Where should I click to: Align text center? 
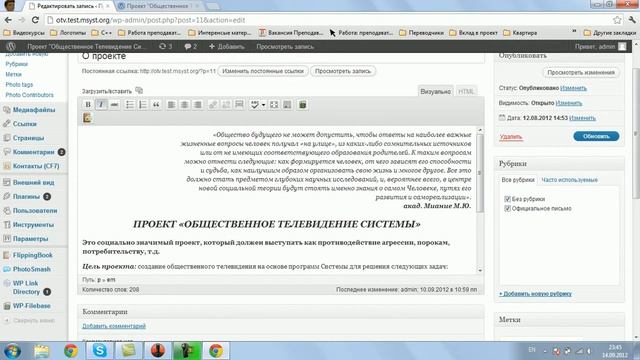pyautogui.click(x=184, y=105)
